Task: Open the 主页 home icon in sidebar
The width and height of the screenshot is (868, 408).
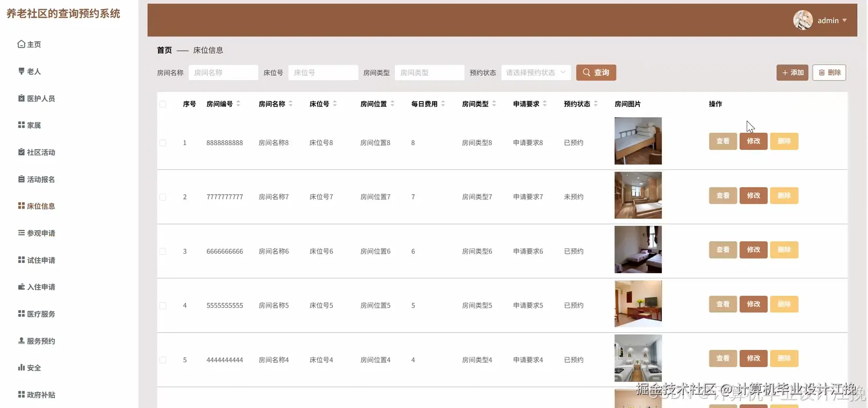Action: click(21, 44)
